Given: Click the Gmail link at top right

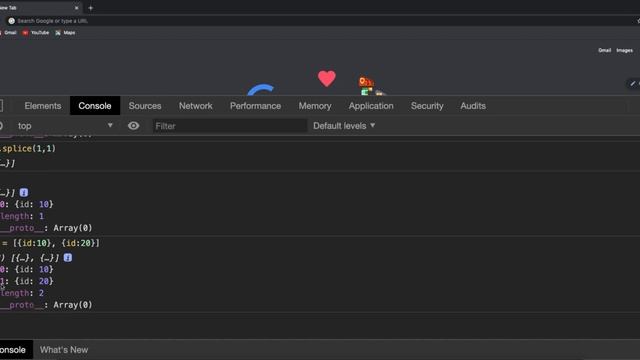Looking at the screenshot, I should 604,50.
